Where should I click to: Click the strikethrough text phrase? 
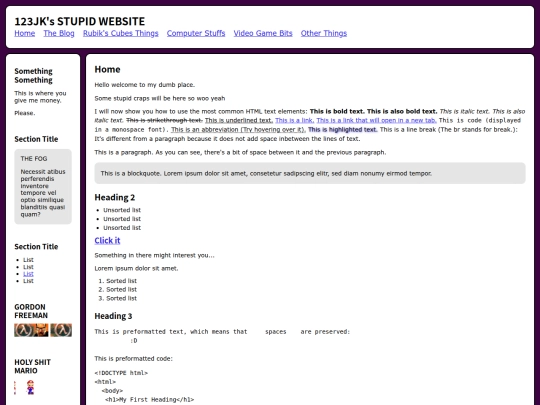(164, 120)
